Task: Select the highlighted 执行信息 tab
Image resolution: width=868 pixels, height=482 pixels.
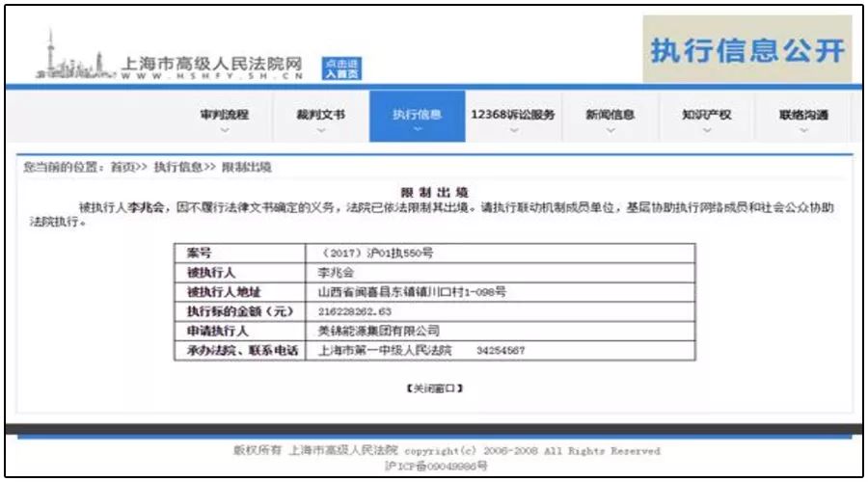Action: pyautogui.click(x=418, y=117)
